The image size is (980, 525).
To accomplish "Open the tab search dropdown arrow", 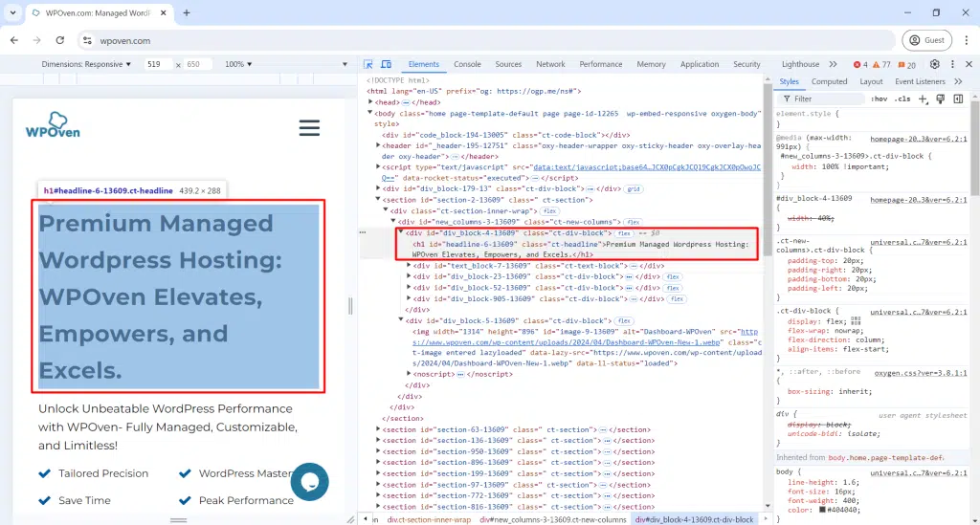I will pyautogui.click(x=12, y=12).
